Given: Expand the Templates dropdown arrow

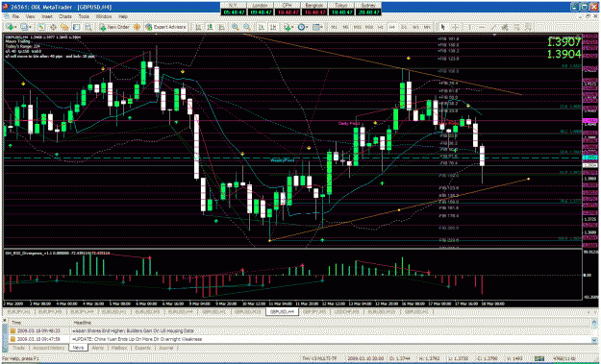Looking at the screenshot, I should [322, 27].
